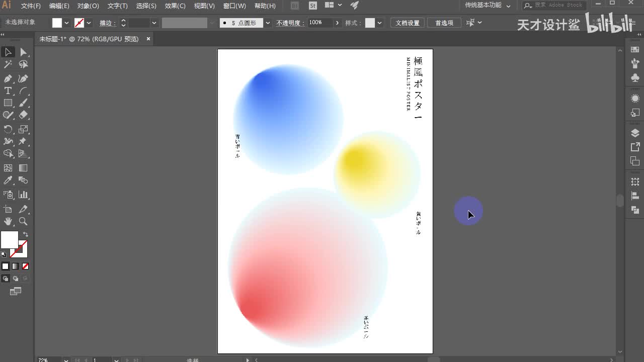Set paint mode to Gradient
The image size is (644, 362).
pyautogui.click(x=16, y=266)
